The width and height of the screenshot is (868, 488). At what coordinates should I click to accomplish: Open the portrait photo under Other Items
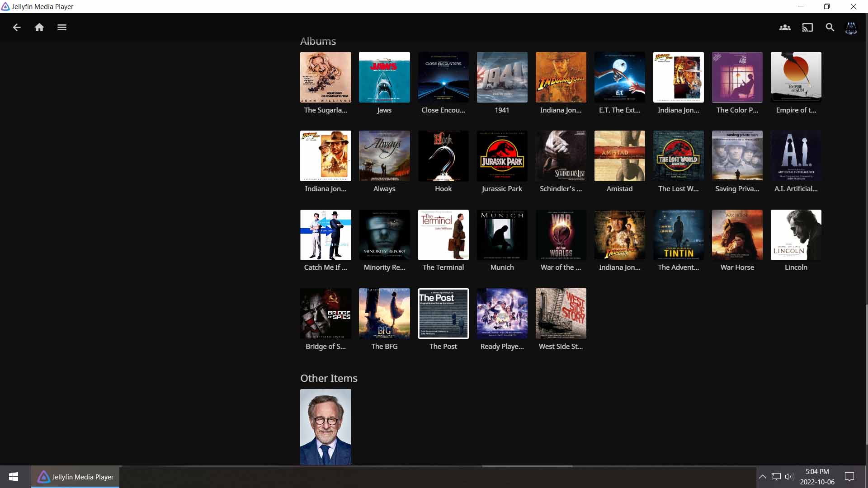point(325,427)
